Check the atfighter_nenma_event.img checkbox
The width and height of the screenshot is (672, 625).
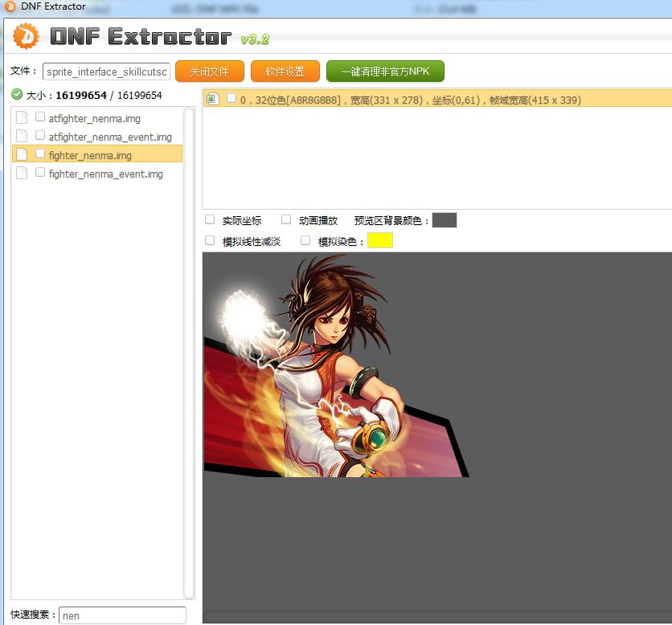pos(40,135)
